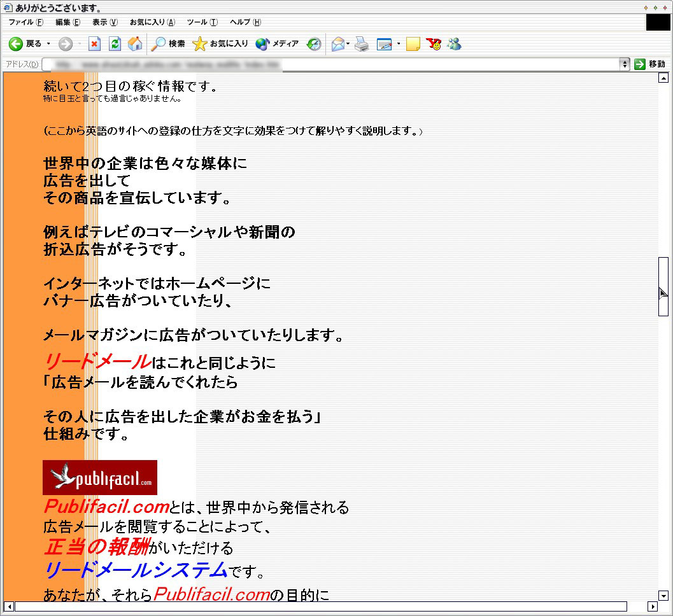Viewport: 673px width, 616px height.
Task: Click the Internet Explorer icon in title bar
Action: pos(8,8)
